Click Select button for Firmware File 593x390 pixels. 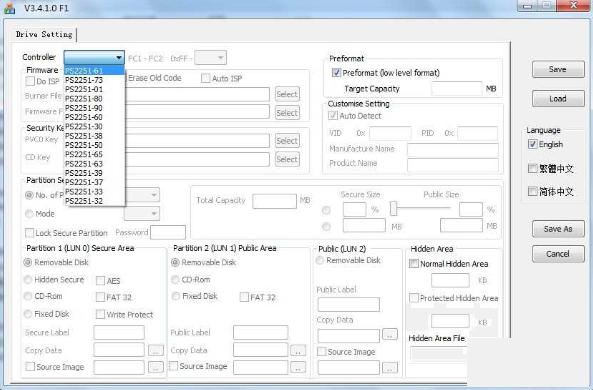click(x=287, y=113)
